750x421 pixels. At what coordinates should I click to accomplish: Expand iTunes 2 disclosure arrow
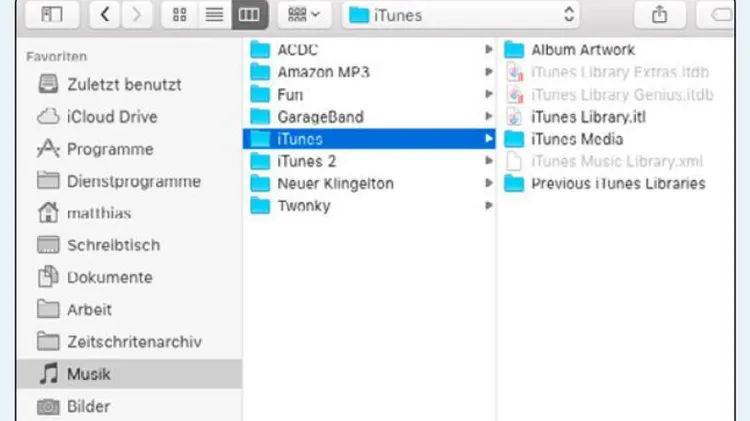(488, 161)
